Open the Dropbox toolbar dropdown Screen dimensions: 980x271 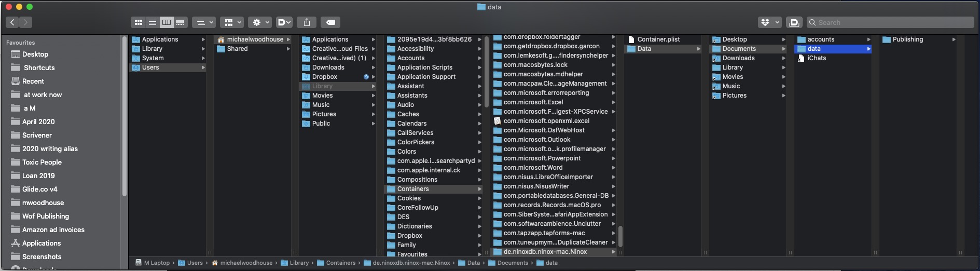coord(769,22)
